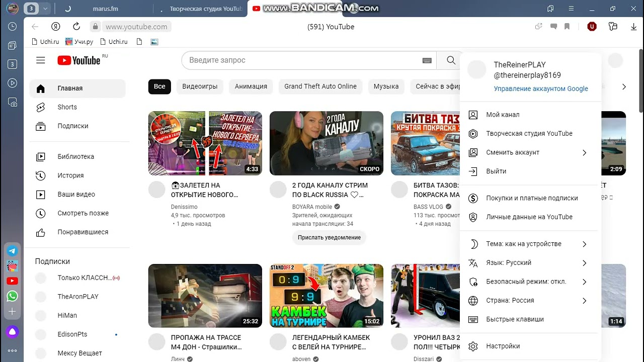Open Творческая студия YouTube from account menu
This screenshot has height=362, width=644.
pyautogui.click(x=531, y=134)
